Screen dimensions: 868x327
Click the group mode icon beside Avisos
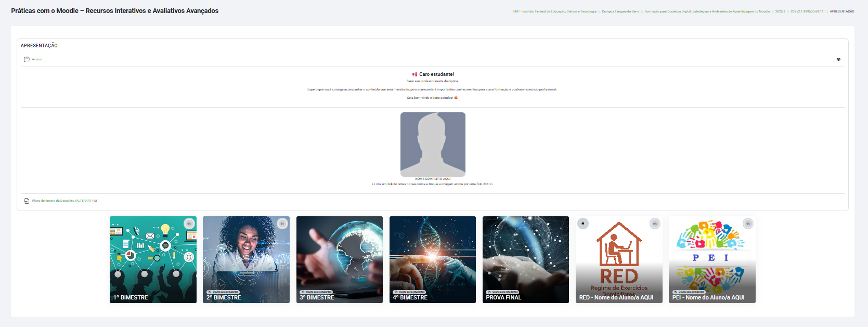838,59
